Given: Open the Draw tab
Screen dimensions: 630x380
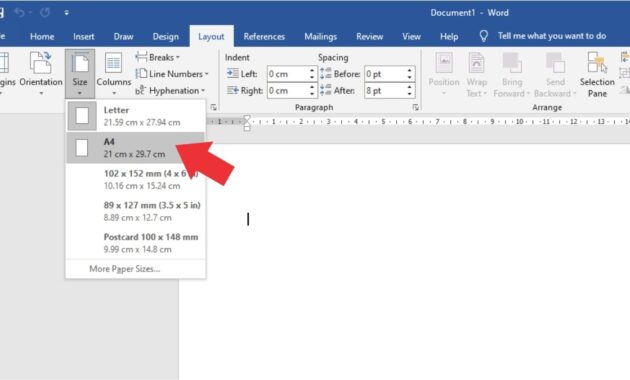Looking at the screenshot, I should (123, 37).
